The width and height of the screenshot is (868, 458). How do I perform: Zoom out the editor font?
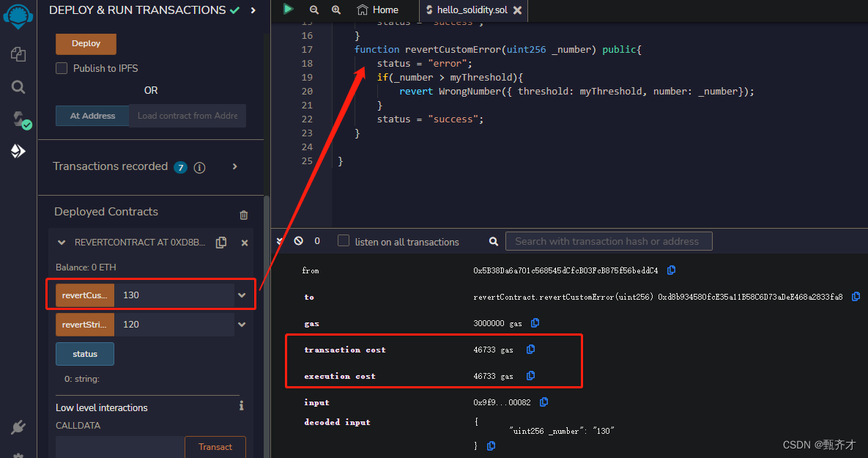pos(314,10)
